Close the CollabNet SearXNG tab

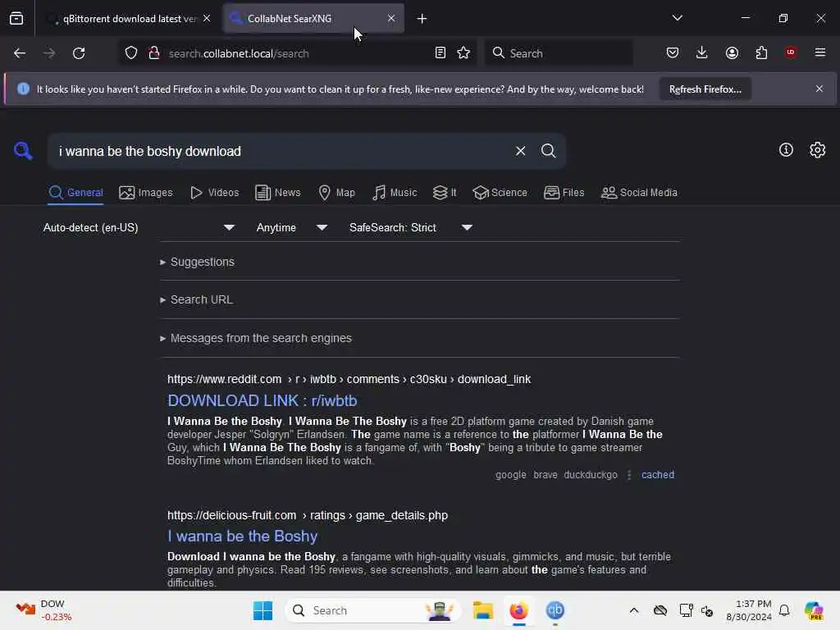pyautogui.click(x=391, y=18)
